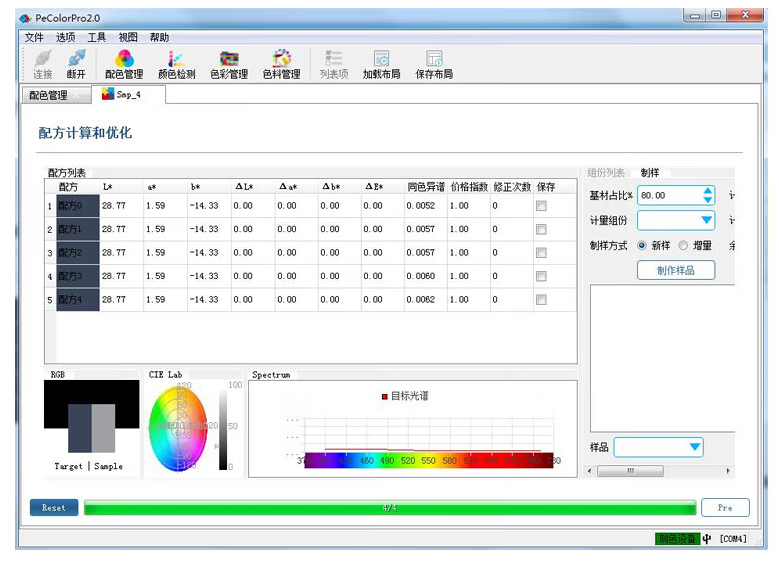Open the 样品 dropdown

tap(659, 447)
